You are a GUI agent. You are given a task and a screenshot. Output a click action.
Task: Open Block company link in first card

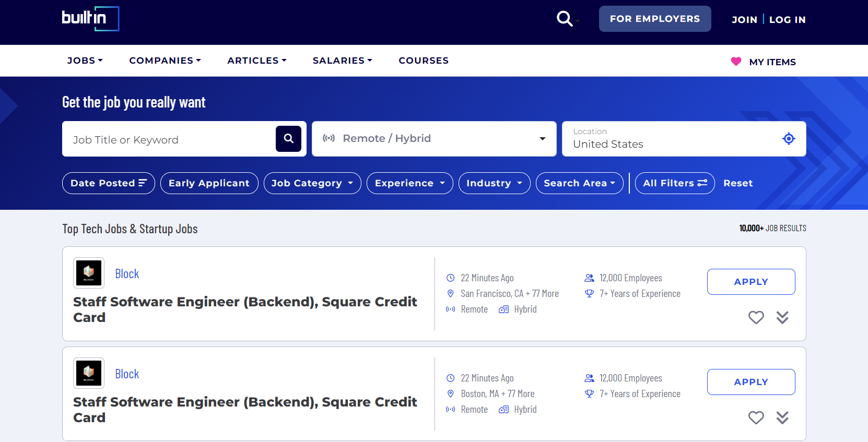[x=127, y=274]
